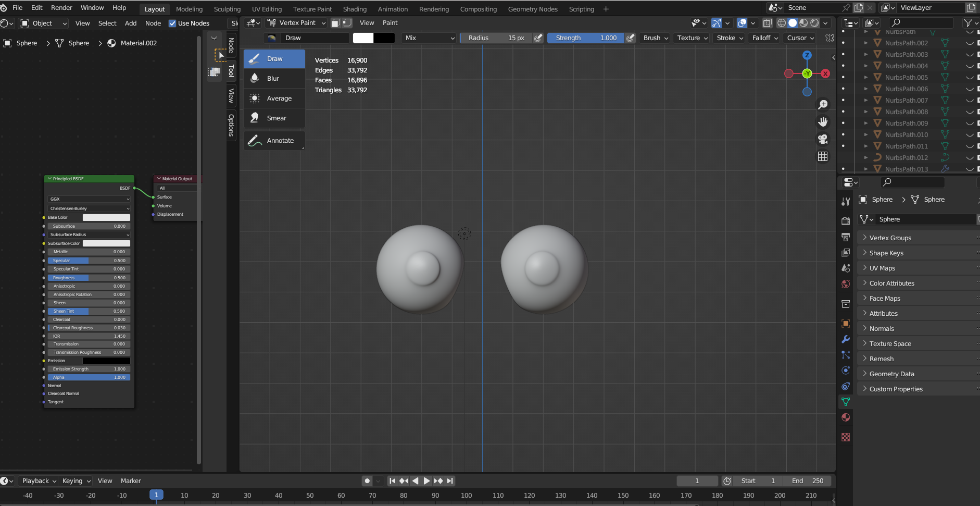This screenshot has width=980, height=506.
Task: Select the Average paint tool
Action: [x=274, y=98]
